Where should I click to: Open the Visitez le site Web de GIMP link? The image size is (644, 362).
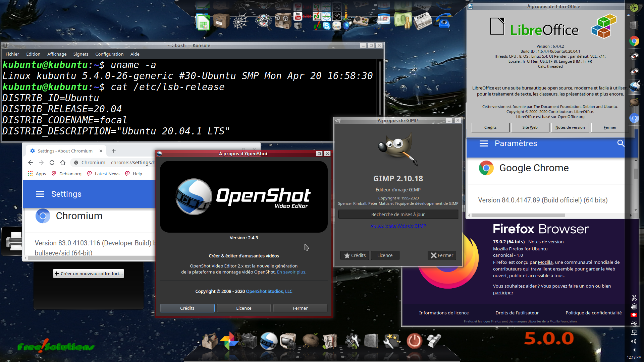pos(398,226)
